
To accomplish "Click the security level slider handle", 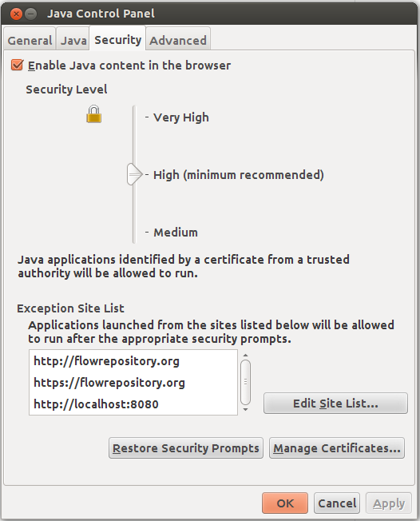I will (x=134, y=174).
